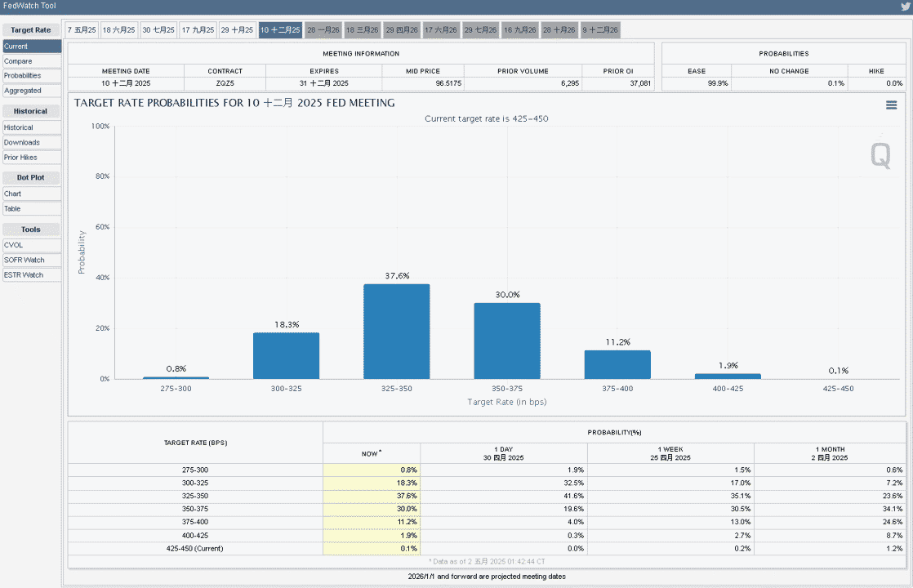Open the 17 九月25 meeting tab
913x588 pixels.
click(x=198, y=30)
